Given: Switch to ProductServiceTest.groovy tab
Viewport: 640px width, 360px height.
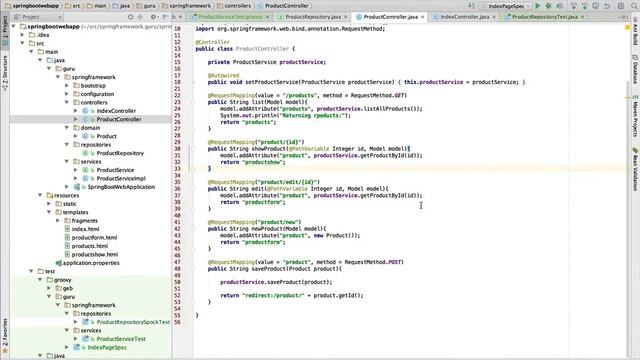Looking at the screenshot, I should (x=230, y=17).
